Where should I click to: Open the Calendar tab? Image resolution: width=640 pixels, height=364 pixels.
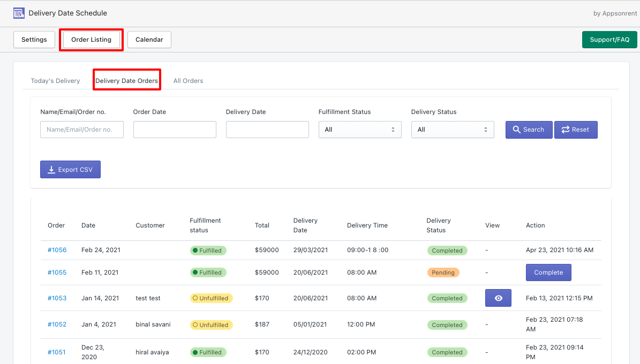(x=149, y=40)
